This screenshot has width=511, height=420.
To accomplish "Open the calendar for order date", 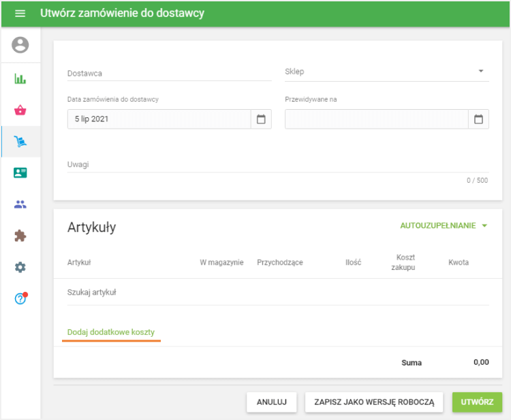I will (261, 119).
